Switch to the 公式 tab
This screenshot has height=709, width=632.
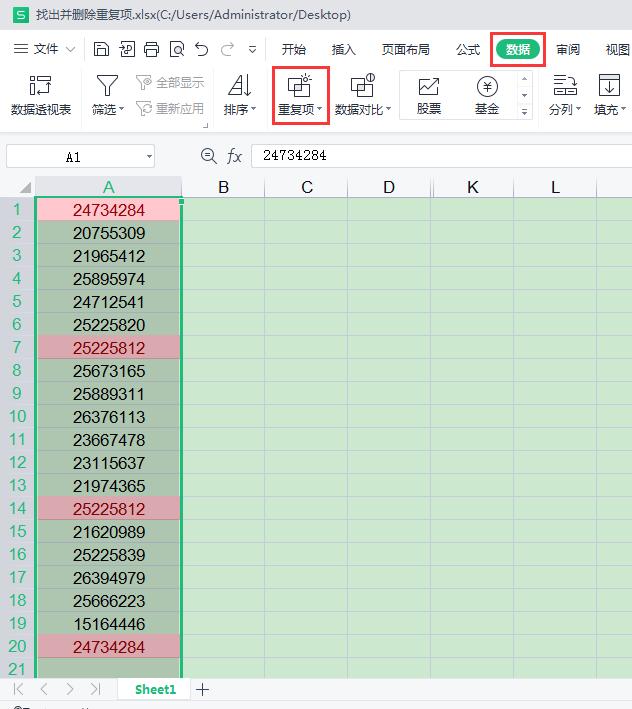[x=468, y=49]
